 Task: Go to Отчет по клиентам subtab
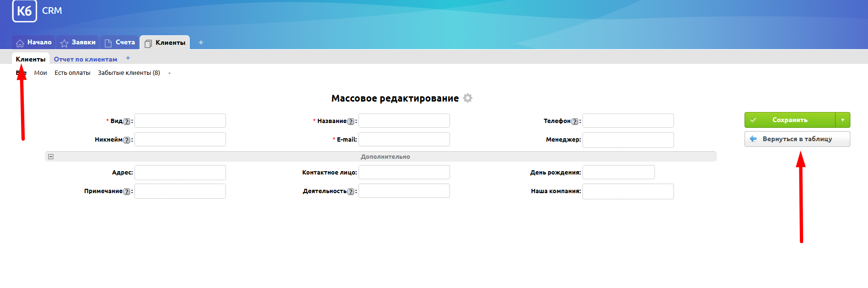[85, 59]
